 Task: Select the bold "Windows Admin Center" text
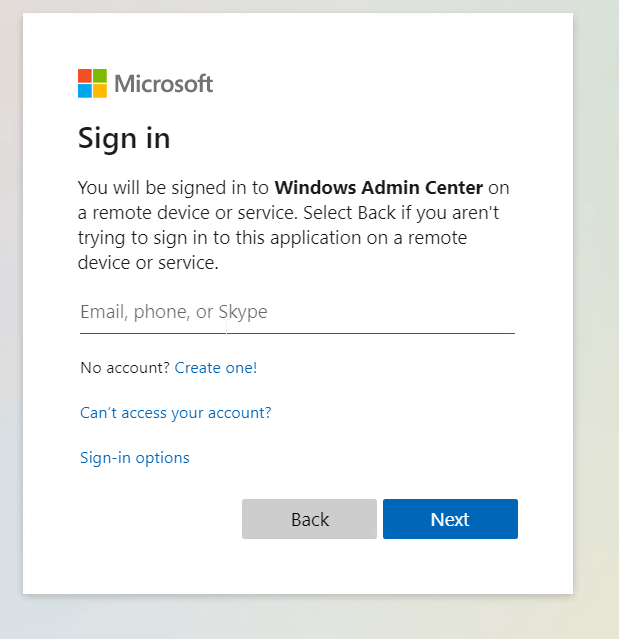click(378, 188)
